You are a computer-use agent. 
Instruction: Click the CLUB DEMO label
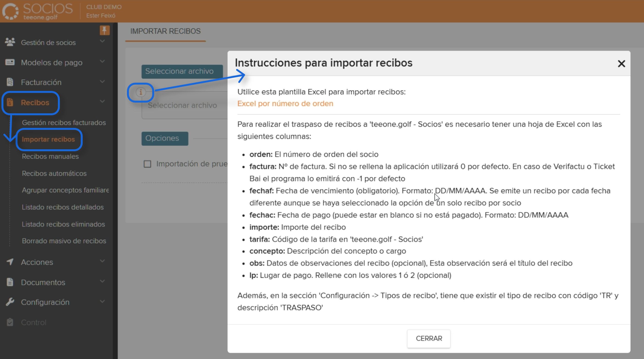pyautogui.click(x=104, y=7)
